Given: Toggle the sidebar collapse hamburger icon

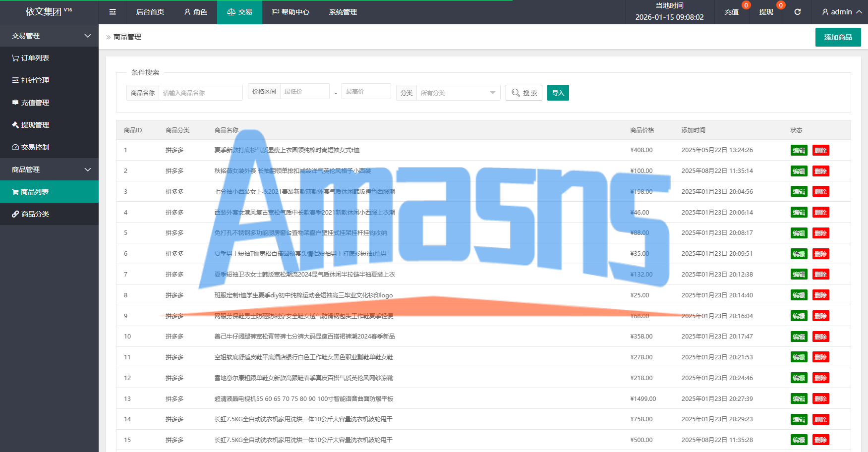Looking at the screenshot, I should click(x=113, y=12).
